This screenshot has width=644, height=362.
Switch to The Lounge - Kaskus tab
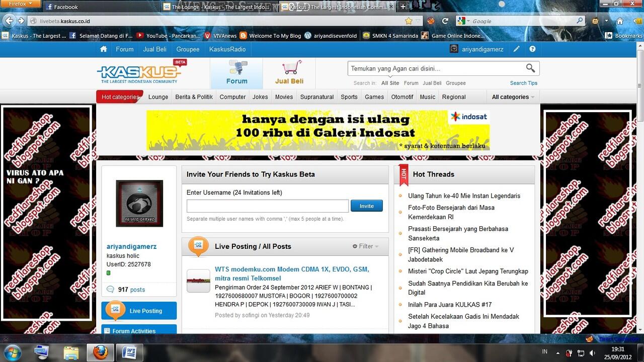tap(219, 7)
